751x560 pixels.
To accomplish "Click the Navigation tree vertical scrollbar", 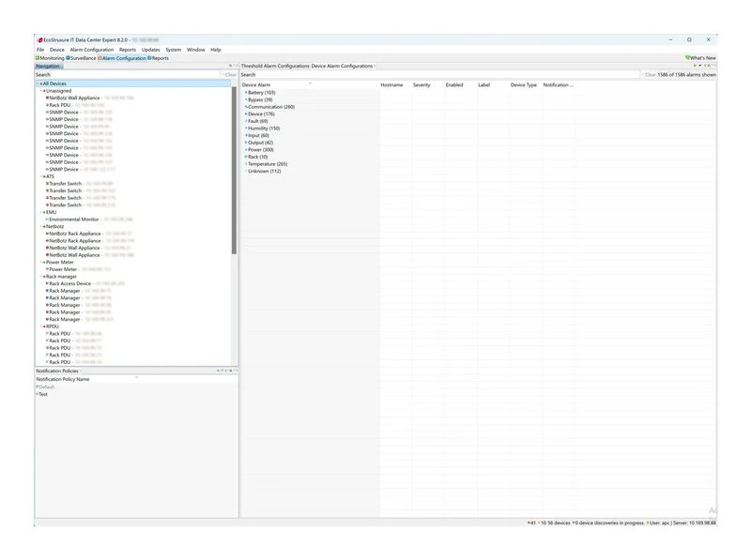I will (x=234, y=171).
